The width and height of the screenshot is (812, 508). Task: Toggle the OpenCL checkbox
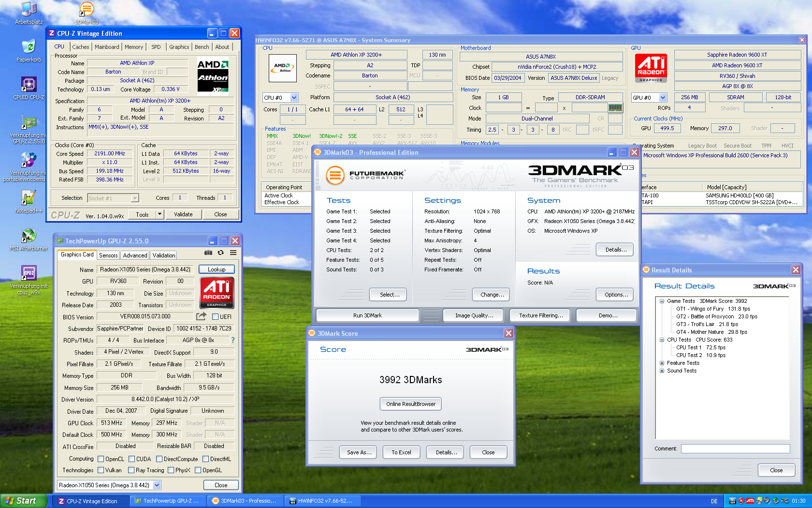click(101, 459)
